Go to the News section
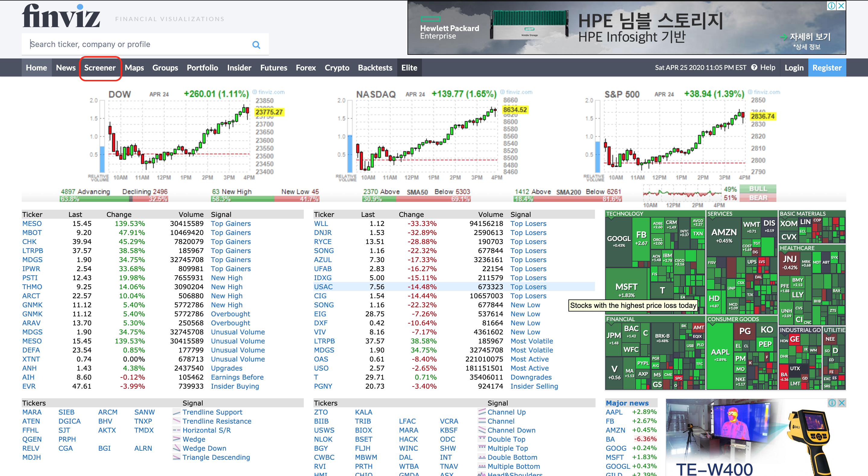The width and height of the screenshot is (868, 476). coord(66,68)
